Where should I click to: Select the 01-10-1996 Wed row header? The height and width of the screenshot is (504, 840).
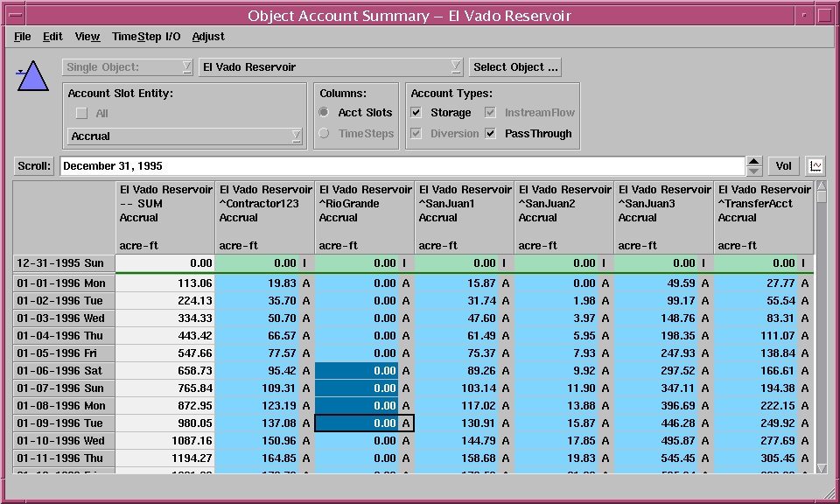tap(64, 441)
